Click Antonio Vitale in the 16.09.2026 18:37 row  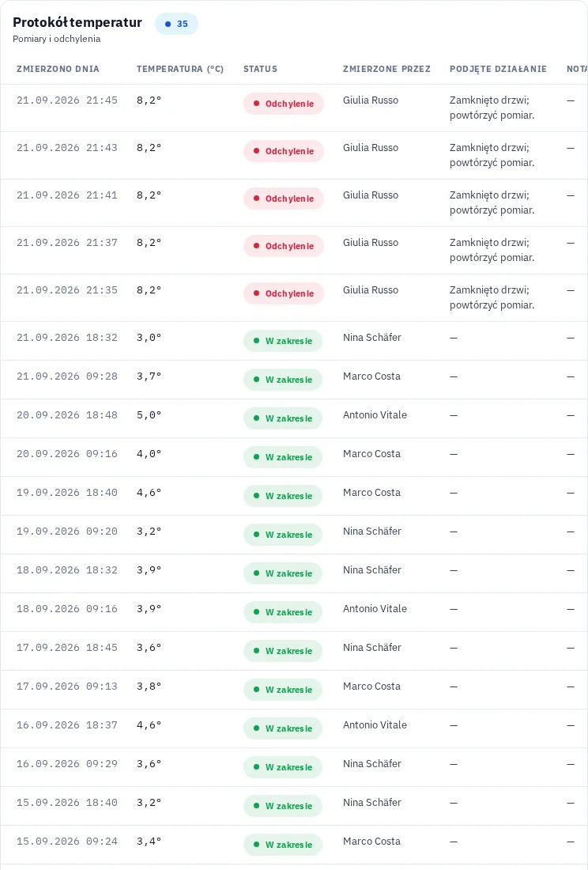pyautogui.click(x=375, y=724)
